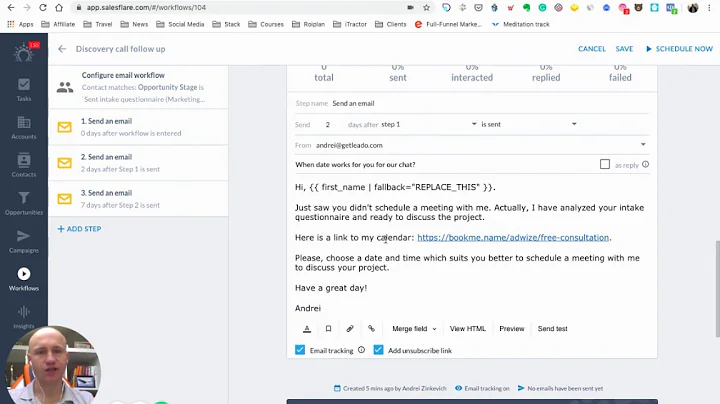Click the View HTML button
This screenshot has height=404, width=720.
pos(467,329)
